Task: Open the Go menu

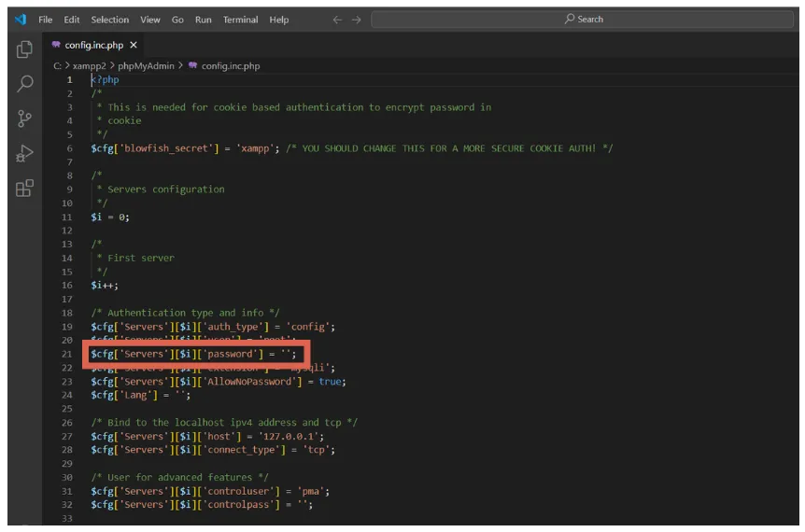Action: 177,20
